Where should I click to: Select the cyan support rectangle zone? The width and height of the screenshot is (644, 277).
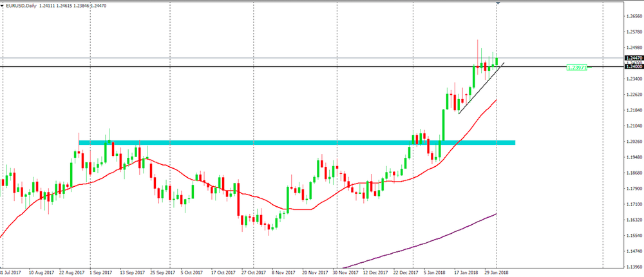(x=296, y=142)
